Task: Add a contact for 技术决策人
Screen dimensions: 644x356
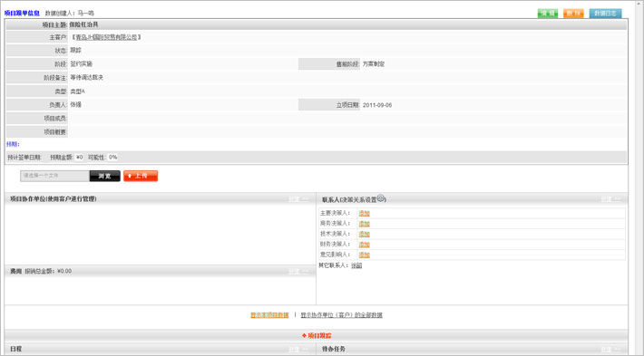Action: (x=365, y=235)
